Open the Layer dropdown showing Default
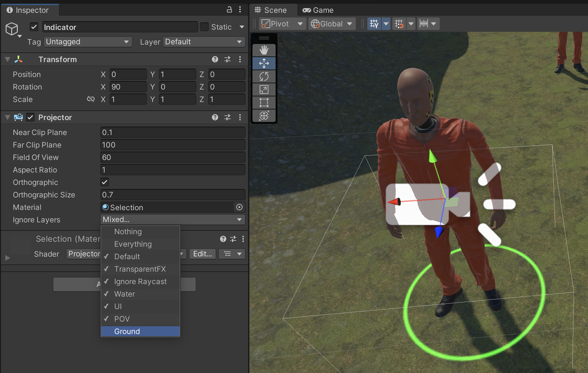This screenshot has width=588, height=373. coord(203,42)
